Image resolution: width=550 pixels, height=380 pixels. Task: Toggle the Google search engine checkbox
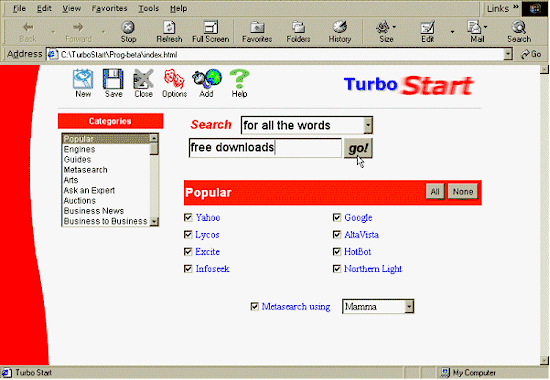[x=337, y=218]
